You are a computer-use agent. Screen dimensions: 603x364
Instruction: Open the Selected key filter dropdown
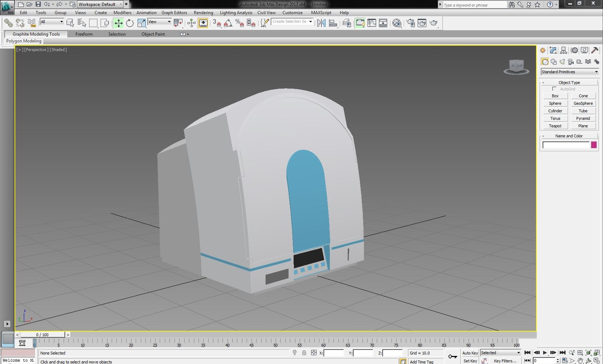coord(500,353)
